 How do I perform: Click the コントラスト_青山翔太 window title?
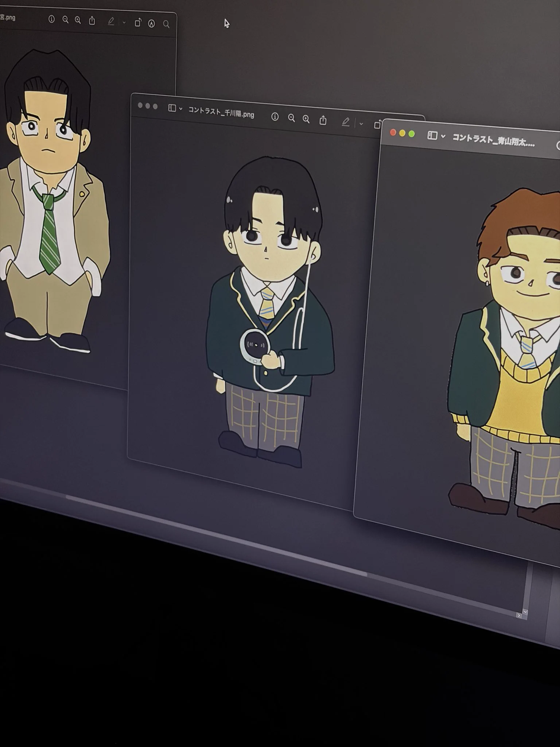pos(494,140)
